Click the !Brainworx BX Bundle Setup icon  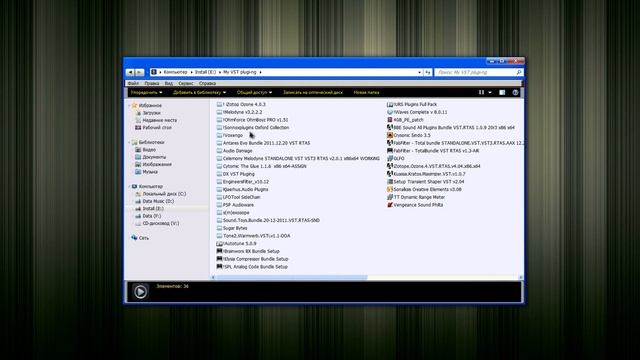[x=220, y=251]
